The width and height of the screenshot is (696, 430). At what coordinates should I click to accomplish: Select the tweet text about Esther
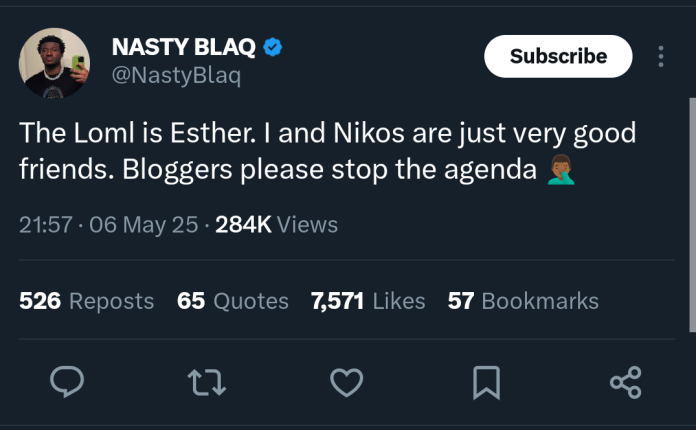328,151
